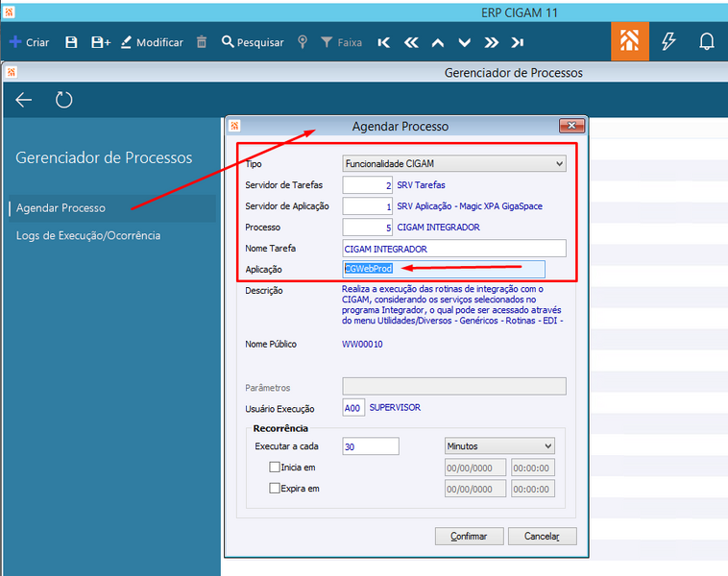
Task: Click the Inicia em date field
Action: (x=475, y=468)
